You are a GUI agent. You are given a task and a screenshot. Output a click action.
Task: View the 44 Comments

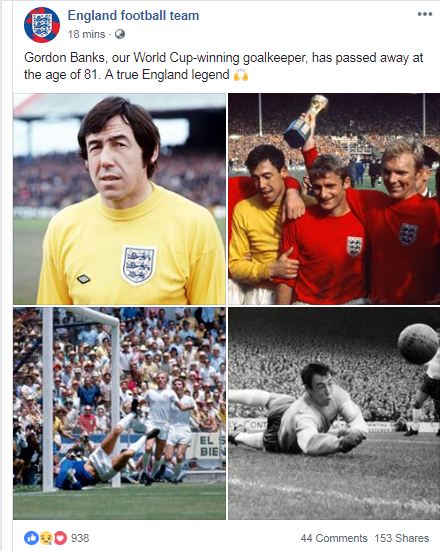coord(334,538)
